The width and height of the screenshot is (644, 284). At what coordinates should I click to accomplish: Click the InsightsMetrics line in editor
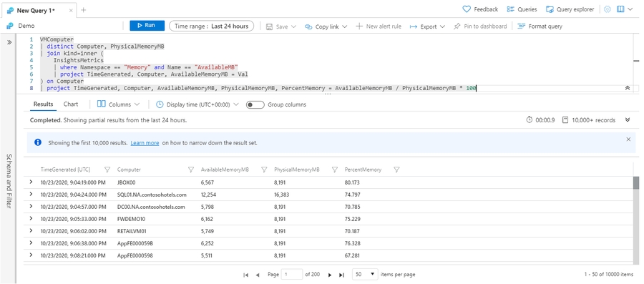78,60
